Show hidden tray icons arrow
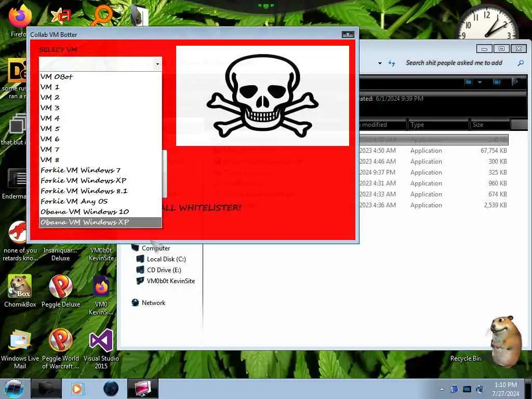This screenshot has height=399, width=532. pyautogui.click(x=442, y=389)
